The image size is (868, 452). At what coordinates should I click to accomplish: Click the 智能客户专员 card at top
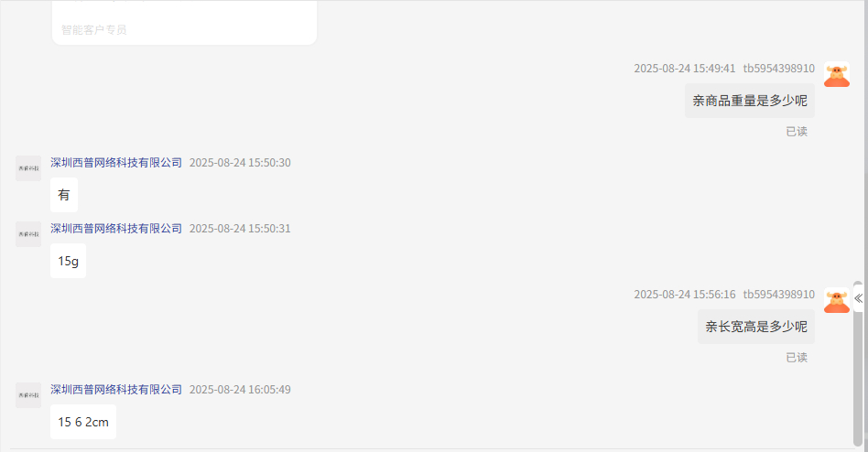pos(184,23)
